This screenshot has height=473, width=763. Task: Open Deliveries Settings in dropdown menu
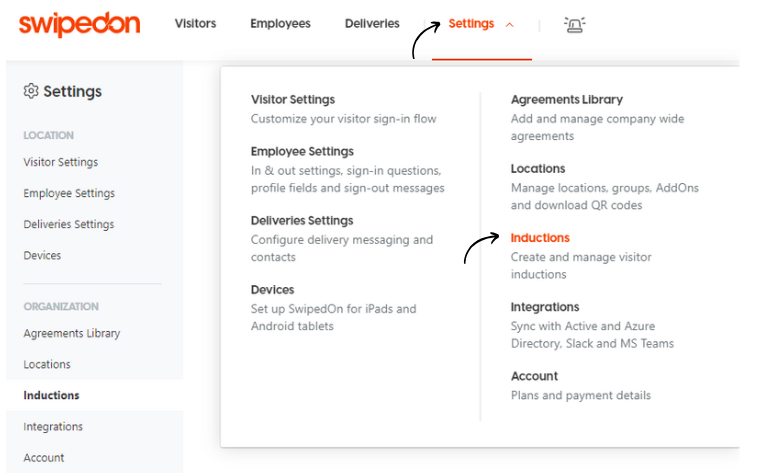tap(301, 221)
